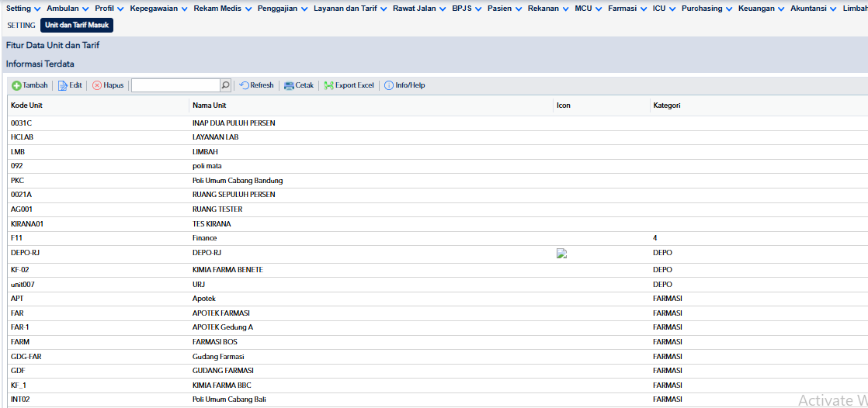Image resolution: width=868 pixels, height=408 pixels.
Task: Open the Keuangan menu
Action: [x=762, y=9]
